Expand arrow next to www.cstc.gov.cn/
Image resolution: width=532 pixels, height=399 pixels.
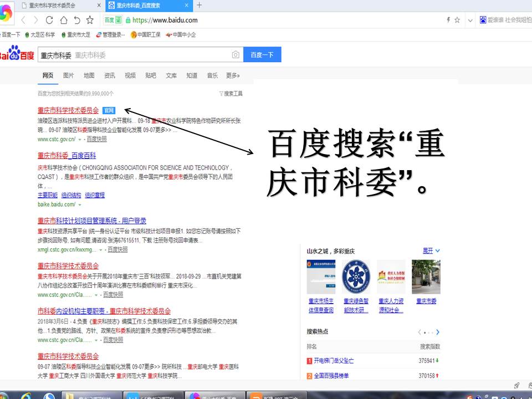pyautogui.click(x=80, y=140)
